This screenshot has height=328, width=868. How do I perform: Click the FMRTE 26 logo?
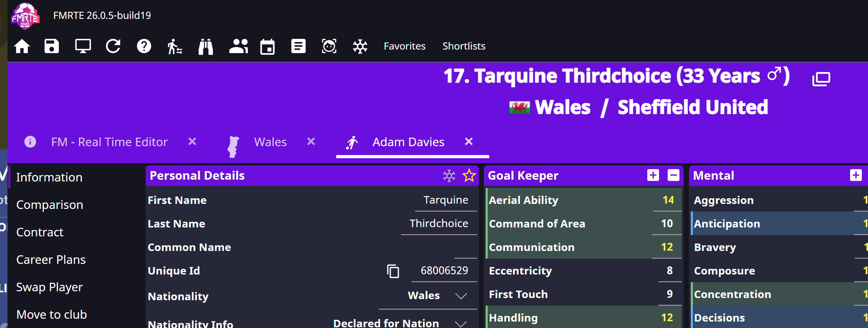click(25, 16)
